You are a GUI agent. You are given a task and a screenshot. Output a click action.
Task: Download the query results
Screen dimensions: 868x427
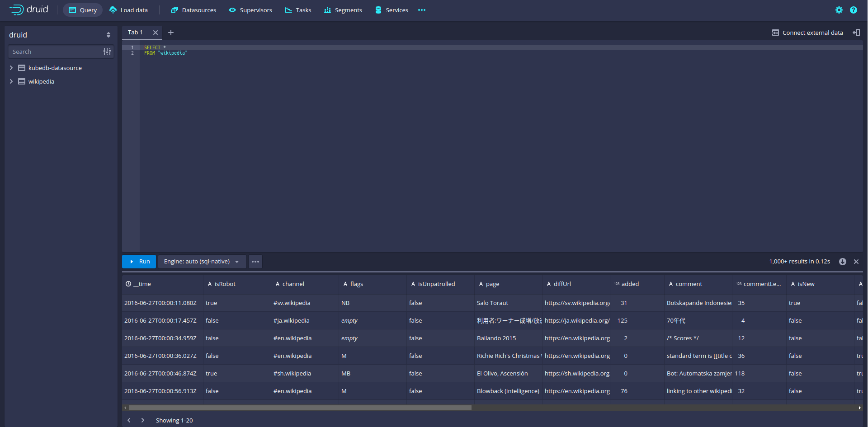[842, 262]
